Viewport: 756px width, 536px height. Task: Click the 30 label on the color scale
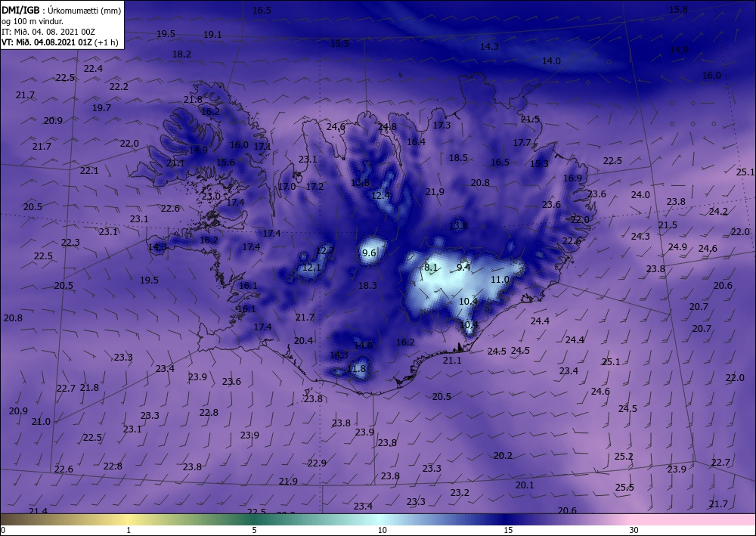(634, 530)
